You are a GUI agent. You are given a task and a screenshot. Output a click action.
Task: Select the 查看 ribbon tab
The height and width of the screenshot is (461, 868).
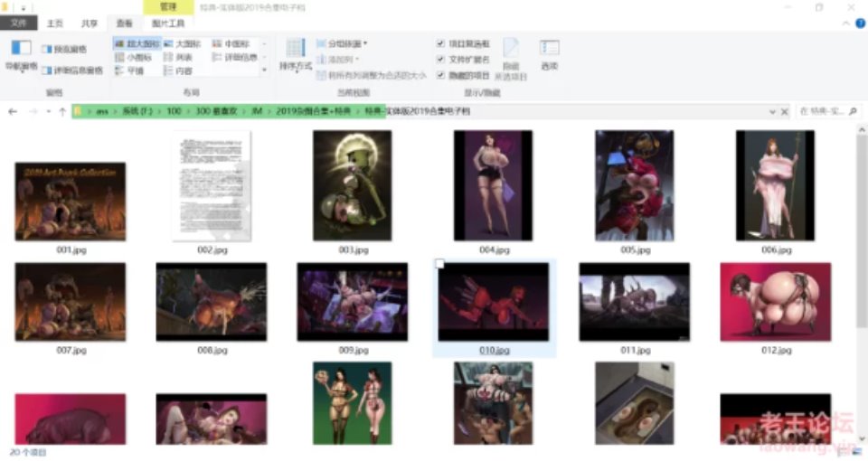124,24
